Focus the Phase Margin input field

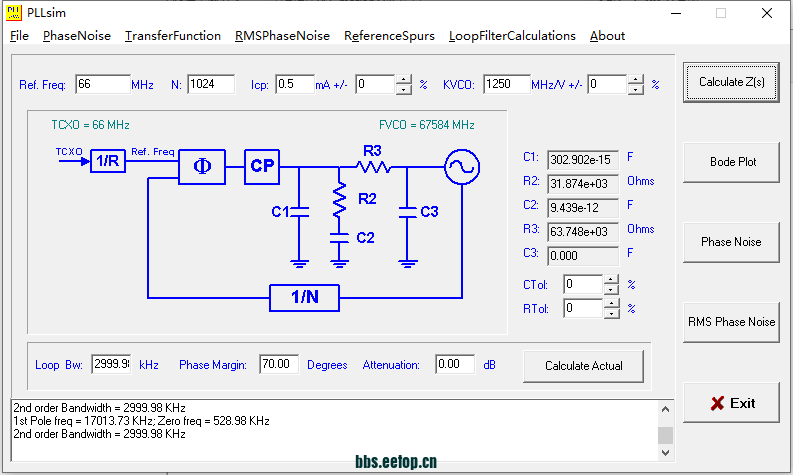pyautogui.click(x=279, y=364)
